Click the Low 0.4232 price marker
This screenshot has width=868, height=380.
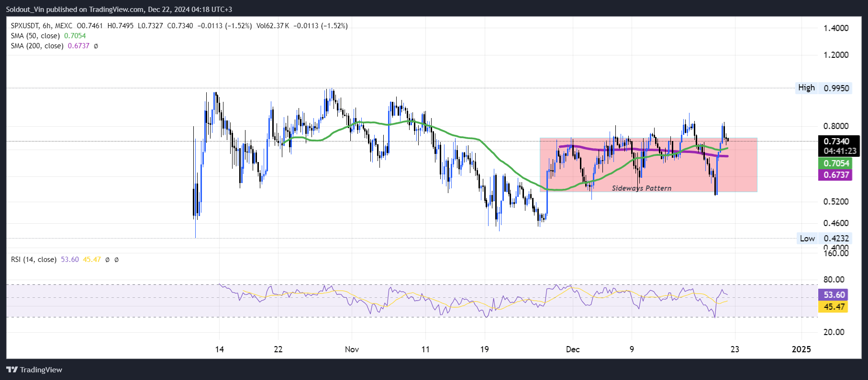824,239
